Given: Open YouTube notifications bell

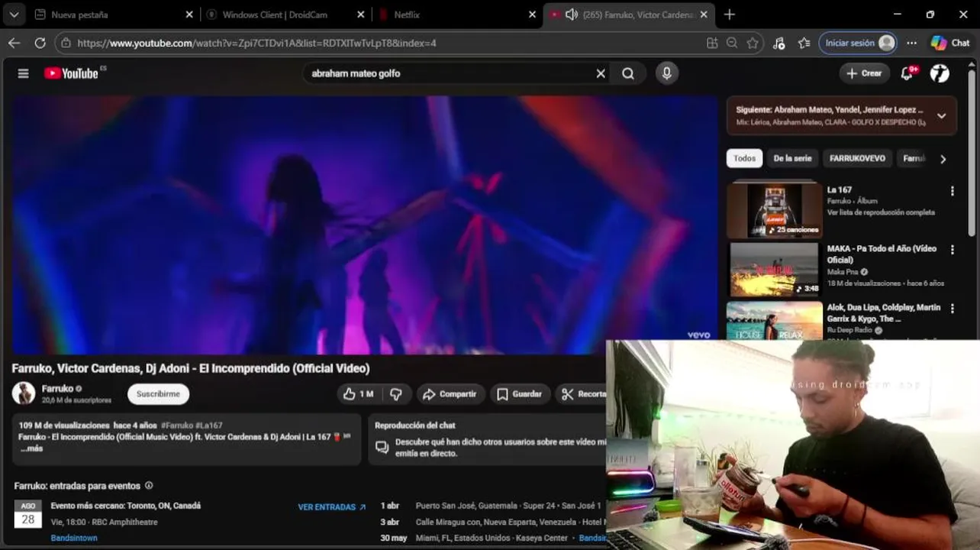Looking at the screenshot, I should pos(907,73).
